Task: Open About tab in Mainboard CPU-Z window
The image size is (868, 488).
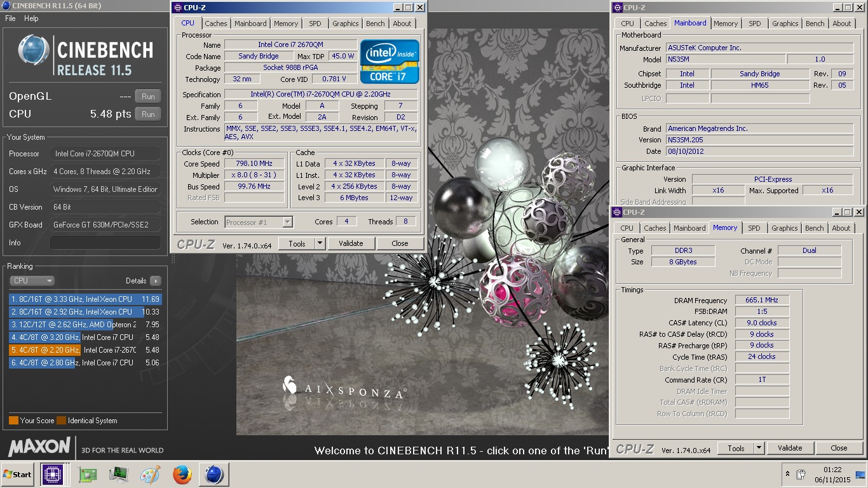Action: click(x=841, y=24)
